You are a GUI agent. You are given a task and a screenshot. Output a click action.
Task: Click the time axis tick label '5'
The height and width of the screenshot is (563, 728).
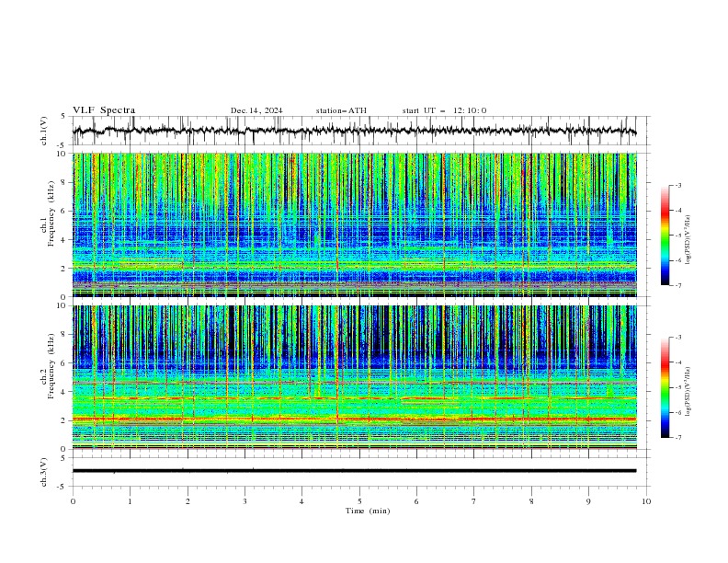359,501
